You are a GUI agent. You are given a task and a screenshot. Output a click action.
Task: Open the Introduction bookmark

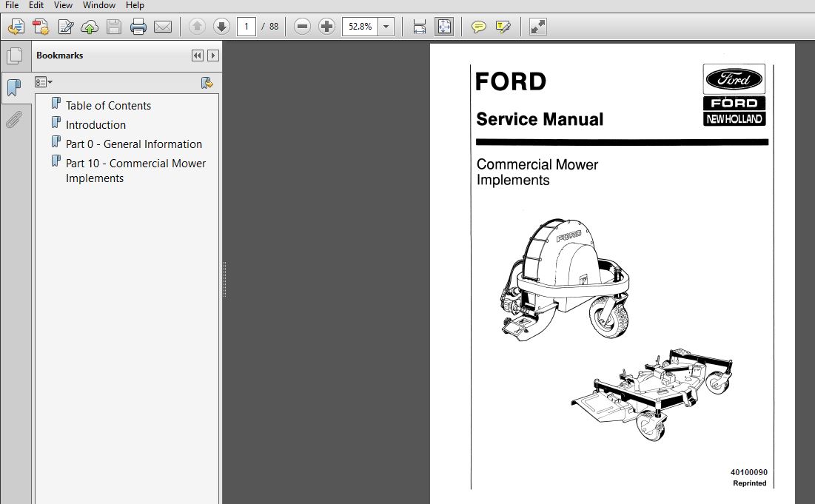[95, 124]
